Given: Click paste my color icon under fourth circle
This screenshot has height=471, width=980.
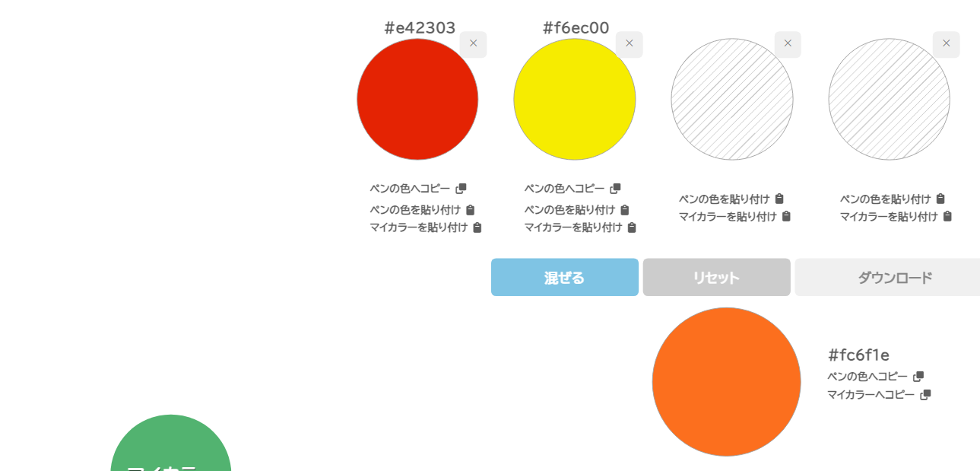Looking at the screenshot, I should (x=947, y=216).
